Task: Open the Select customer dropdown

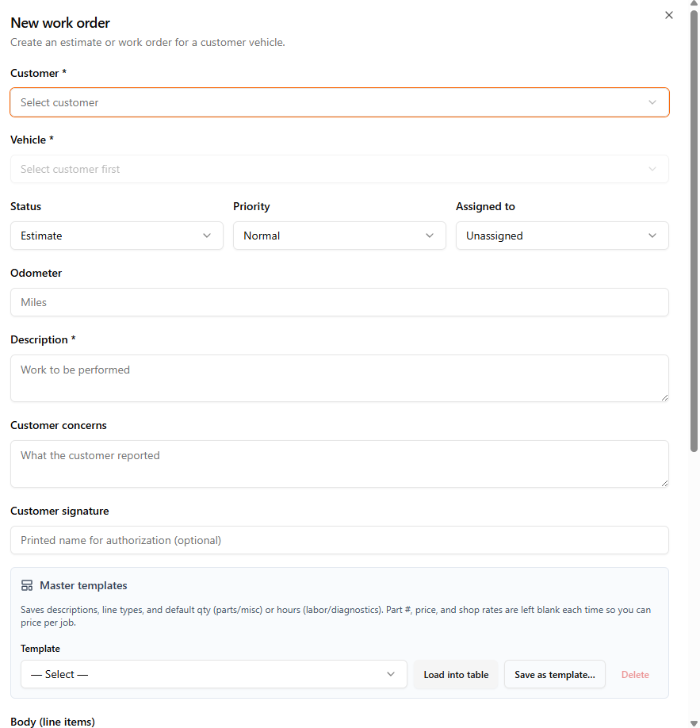Action: [x=339, y=102]
